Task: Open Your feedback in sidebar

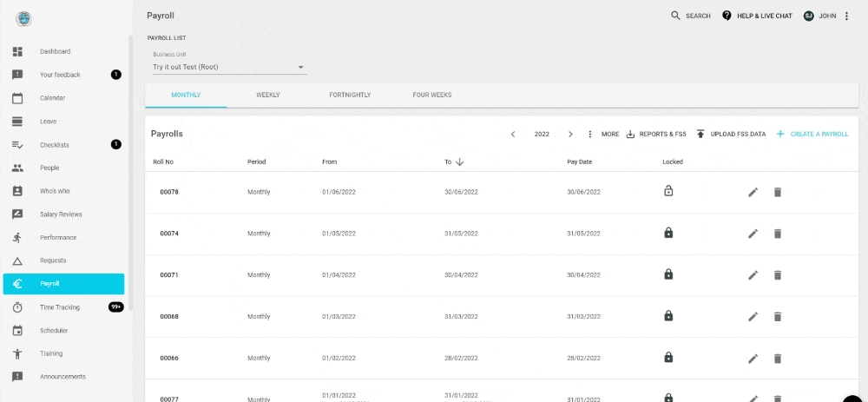Action: 63,75
